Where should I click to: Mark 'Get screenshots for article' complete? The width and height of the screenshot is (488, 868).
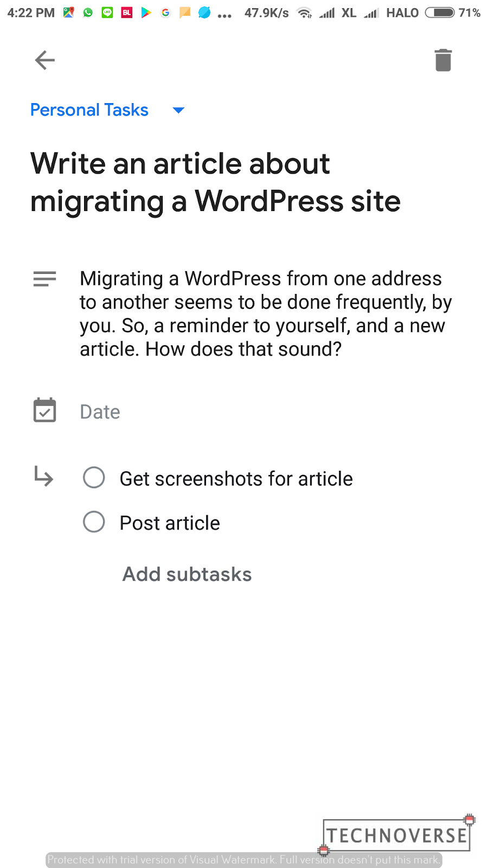94,477
